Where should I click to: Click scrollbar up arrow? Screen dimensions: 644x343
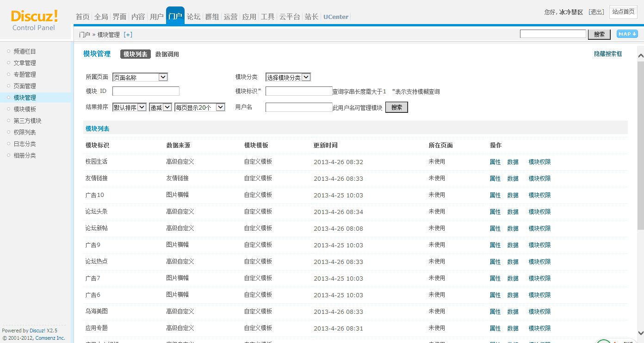640,56
